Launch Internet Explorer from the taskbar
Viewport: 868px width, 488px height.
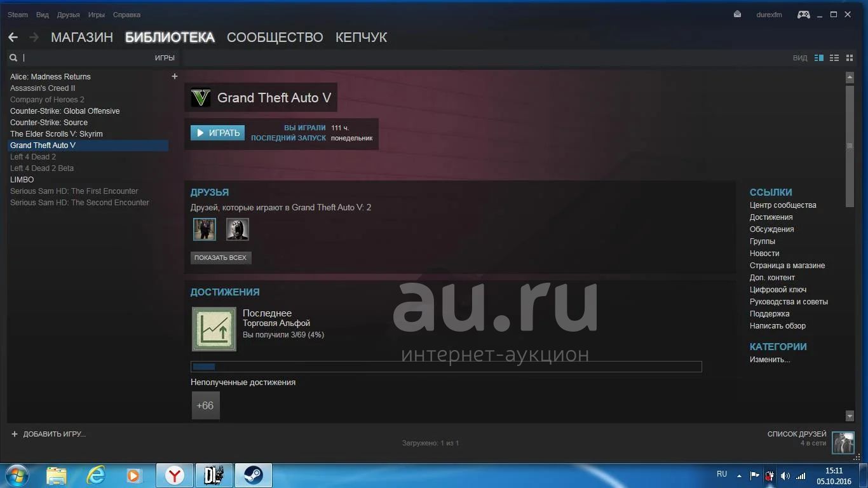[96, 475]
